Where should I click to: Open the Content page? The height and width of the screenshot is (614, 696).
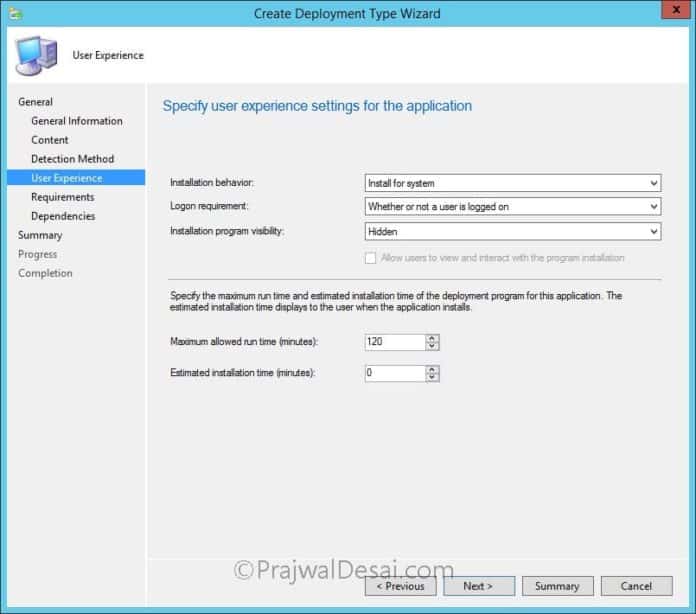50,140
